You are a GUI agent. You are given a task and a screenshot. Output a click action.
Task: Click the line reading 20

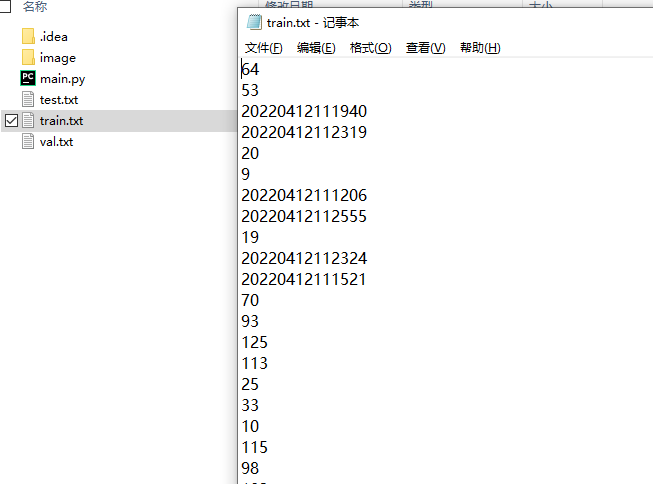[250, 153]
